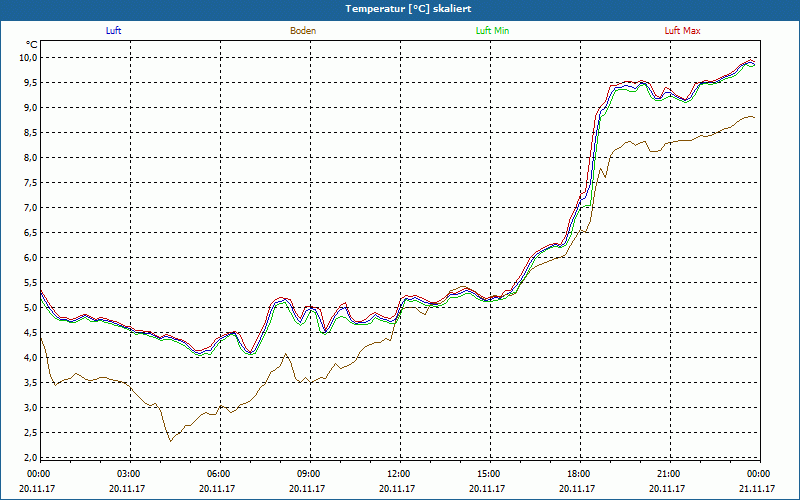The width and height of the screenshot is (800, 500).
Task: Click the '20.11.17' date under 18:00
Action: [577, 488]
